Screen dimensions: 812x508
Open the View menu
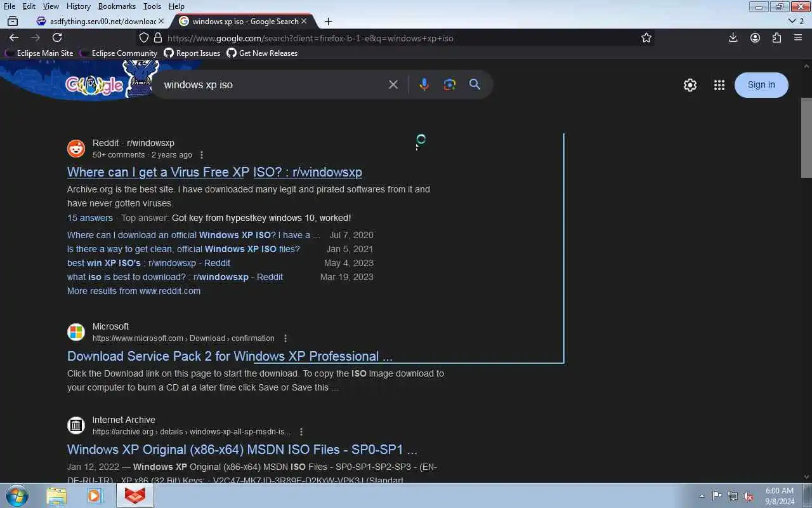pos(51,6)
